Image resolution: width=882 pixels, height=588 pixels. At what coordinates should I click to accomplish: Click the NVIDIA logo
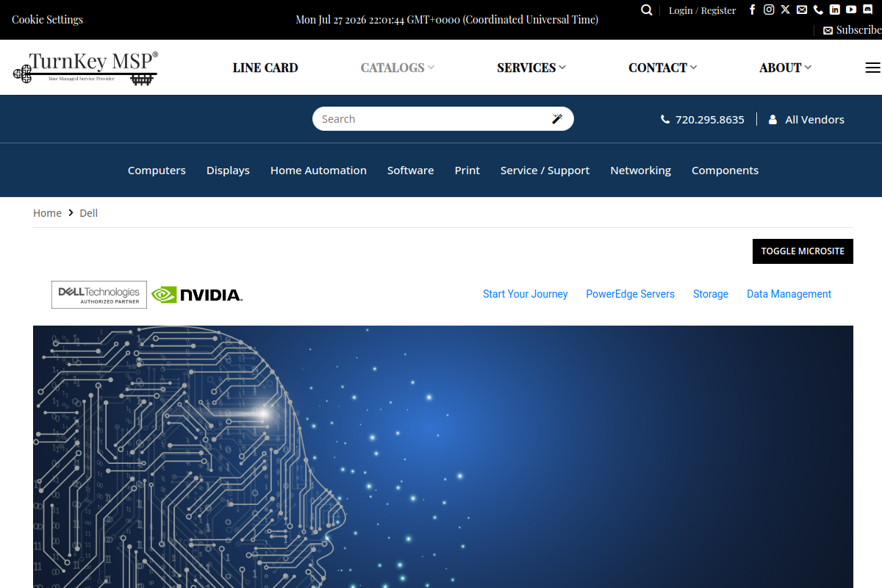coord(197,295)
